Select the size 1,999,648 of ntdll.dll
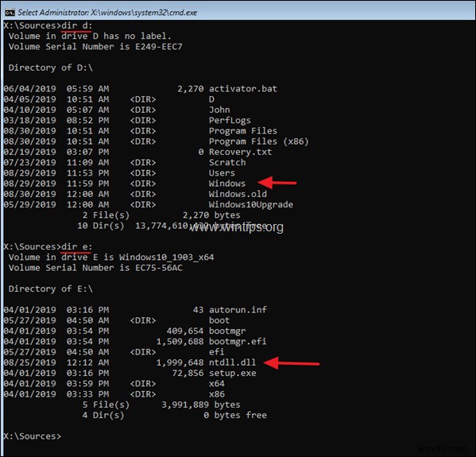This screenshot has height=457, width=476. [x=180, y=362]
